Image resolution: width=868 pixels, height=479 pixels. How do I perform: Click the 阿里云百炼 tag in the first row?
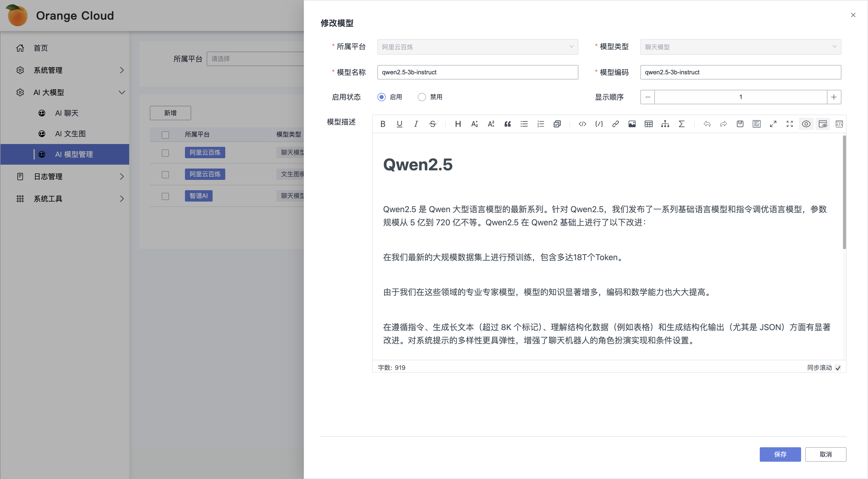point(205,153)
